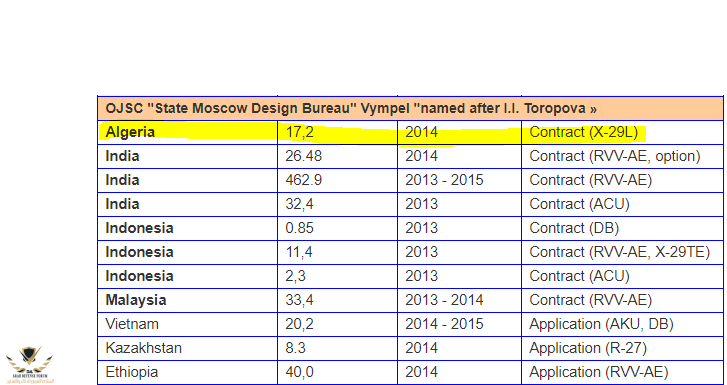This screenshot has width=727, height=385.
Task: Click the Application (AKU, DB) cell
Action: (x=622, y=324)
